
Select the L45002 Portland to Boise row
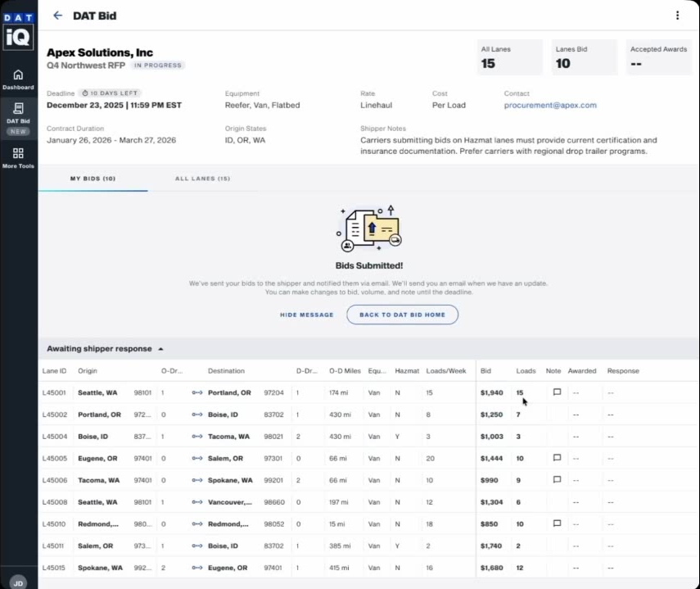pos(246,415)
